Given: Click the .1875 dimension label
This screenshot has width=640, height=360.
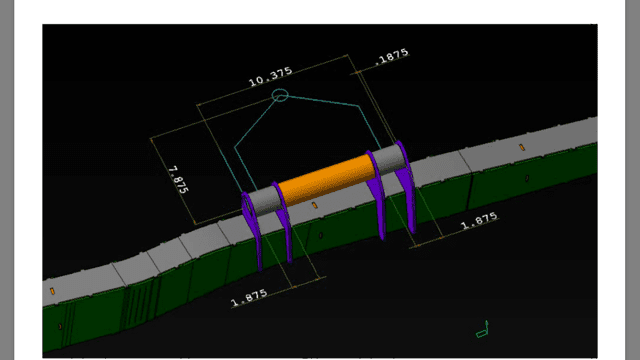Looking at the screenshot, I should (391, 56).
